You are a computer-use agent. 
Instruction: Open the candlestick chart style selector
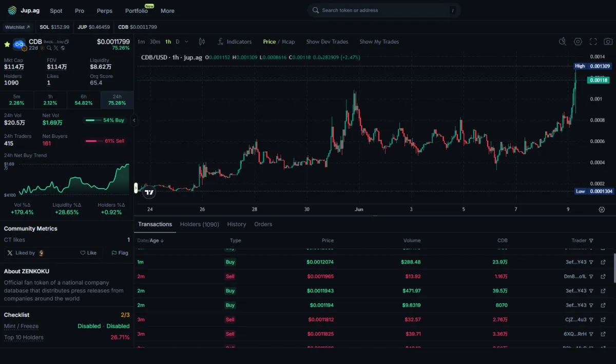point(202,42)
